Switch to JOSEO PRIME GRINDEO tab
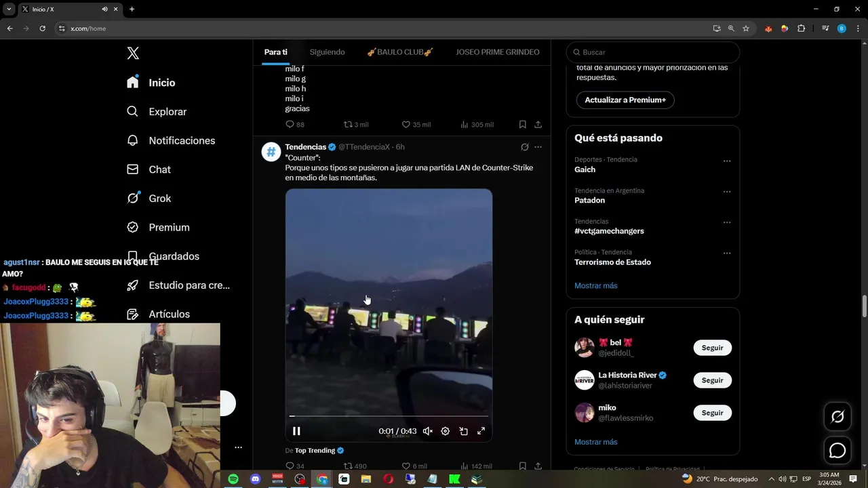 [x=498, y=52]
